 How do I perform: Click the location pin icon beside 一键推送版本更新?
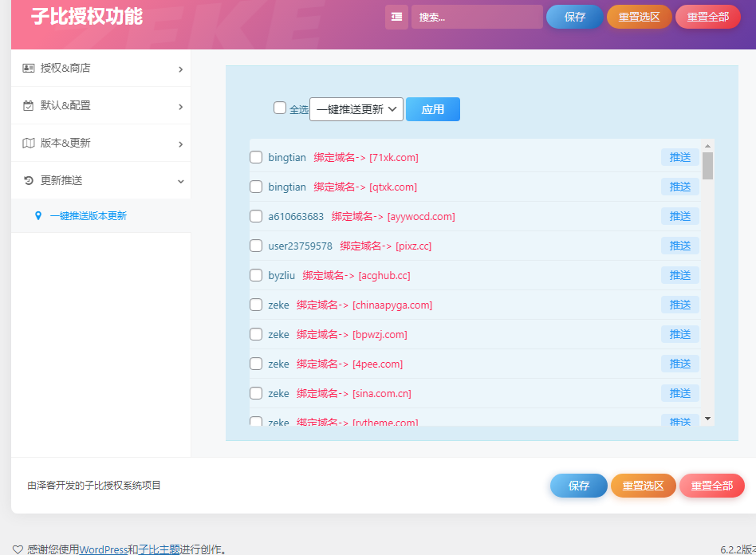(39, 215)
